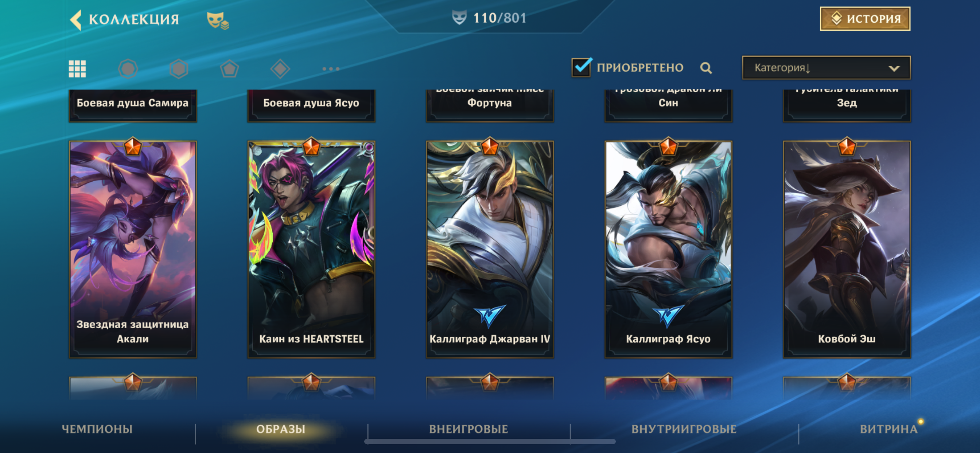The image size is (980, 453).
Task: Select the grid view all-skins filter
Action: click(77, 69)
